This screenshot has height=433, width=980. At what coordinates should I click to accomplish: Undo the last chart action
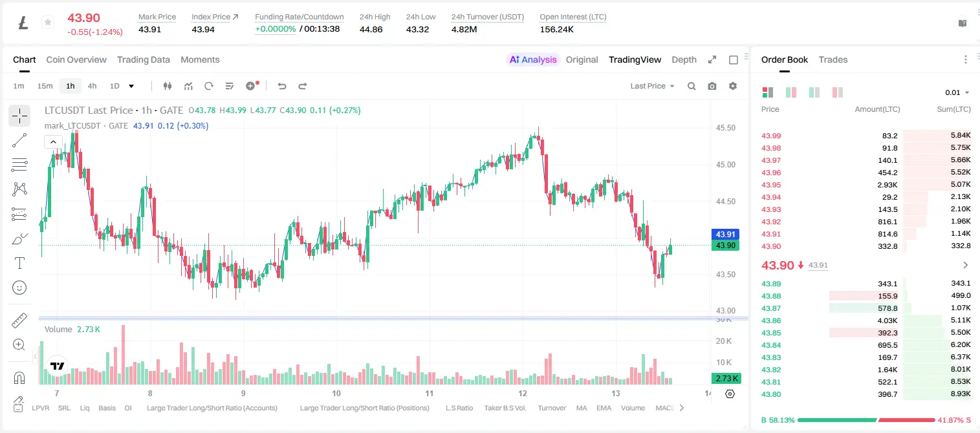point(282,86)
